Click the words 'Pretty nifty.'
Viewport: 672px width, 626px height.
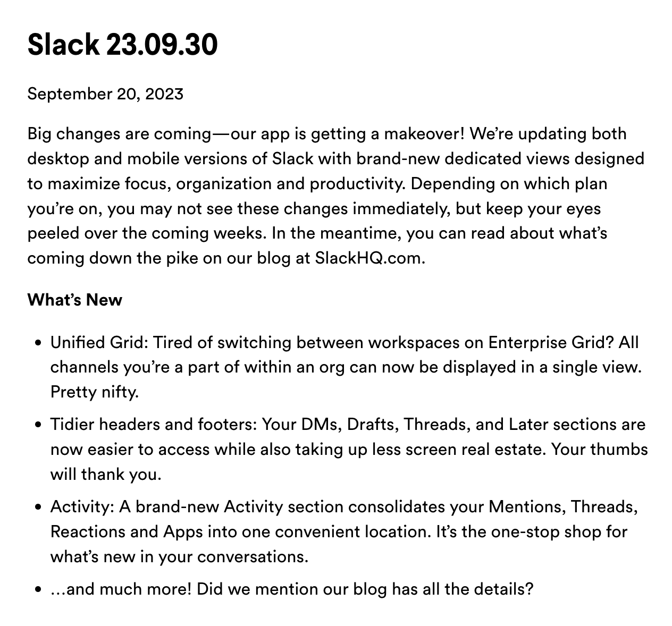(x=94, y=392)
